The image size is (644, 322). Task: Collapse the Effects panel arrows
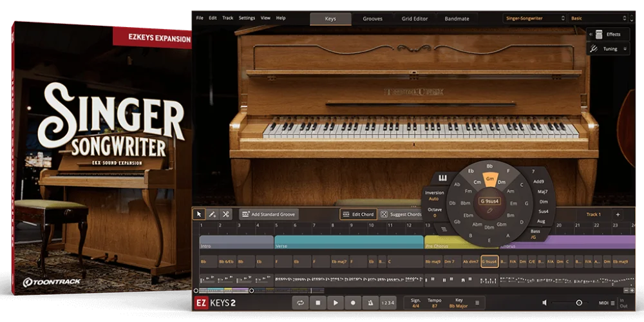[591, 35]
